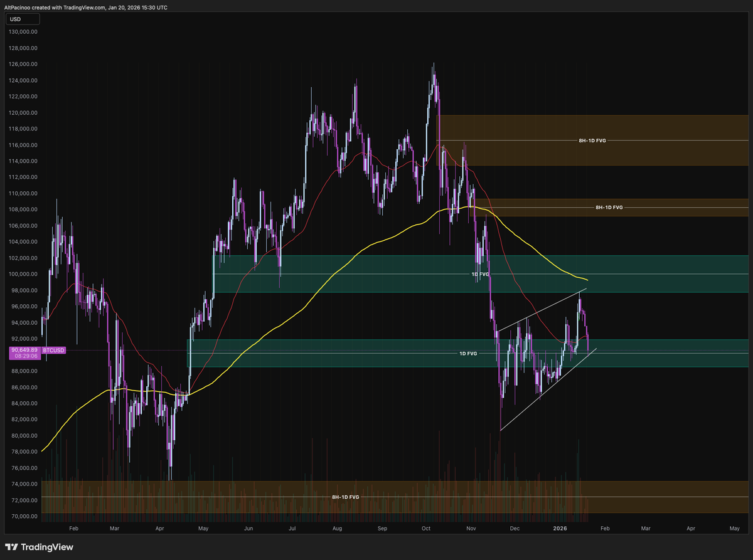Click the 130,000.00 price axis label
Image resolution: width=753 pixels, height=560 pixels.
tap(24, 31)
